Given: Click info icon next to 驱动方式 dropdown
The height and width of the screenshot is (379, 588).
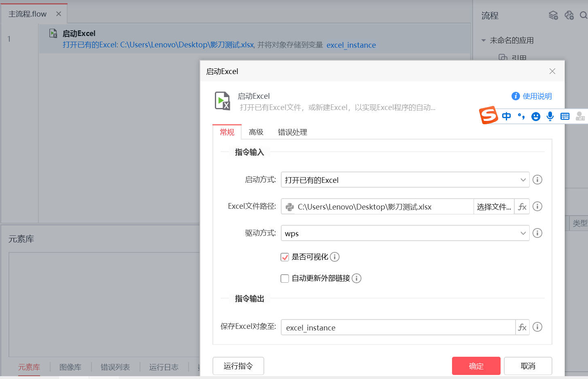Looking at the screenshot, I should (537, 233).
